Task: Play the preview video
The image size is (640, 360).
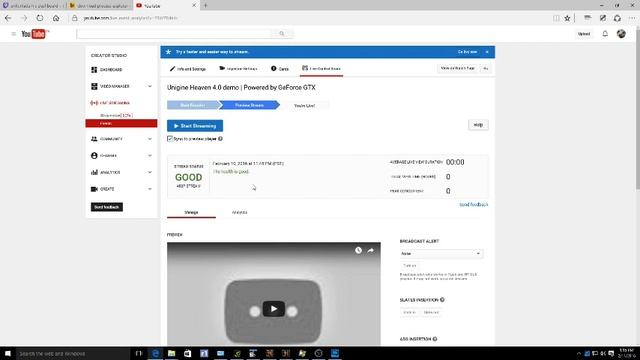Action: tap(273, 309)
